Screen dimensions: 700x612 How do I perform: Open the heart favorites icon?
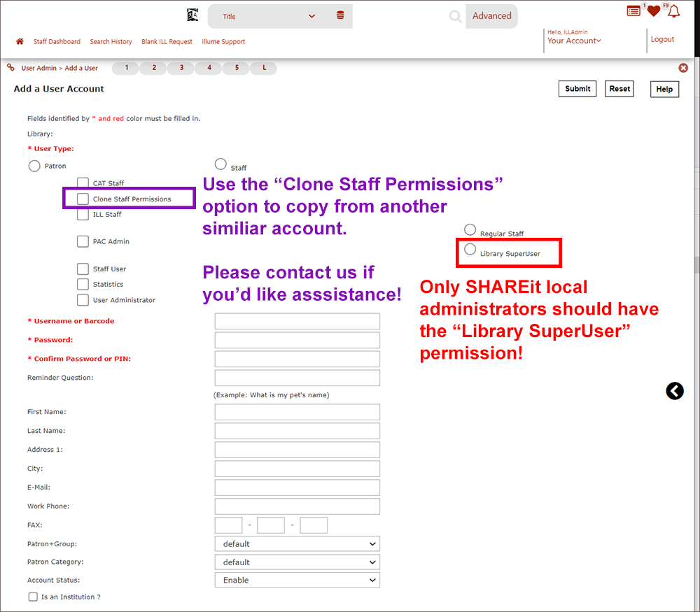click(x=653, y=11)
